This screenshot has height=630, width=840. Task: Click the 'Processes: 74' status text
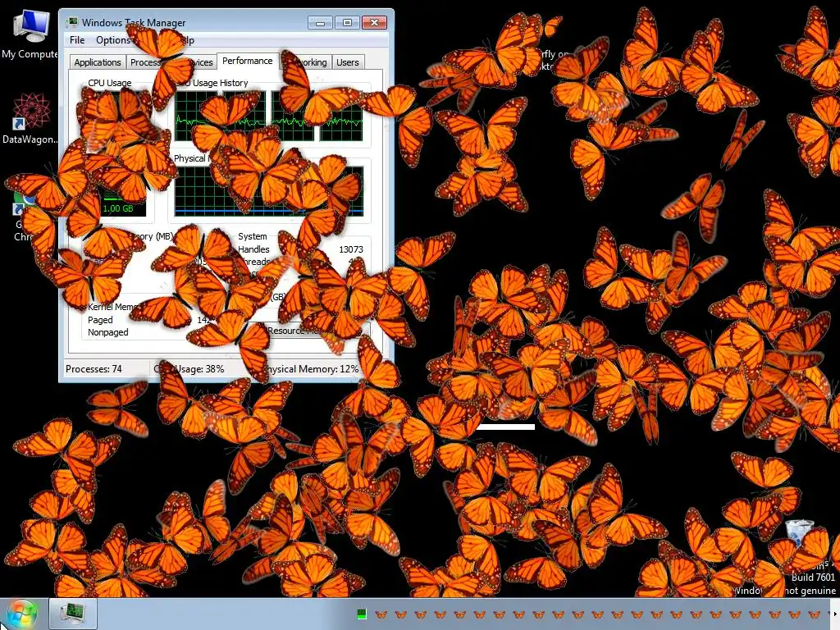(94, 369)
